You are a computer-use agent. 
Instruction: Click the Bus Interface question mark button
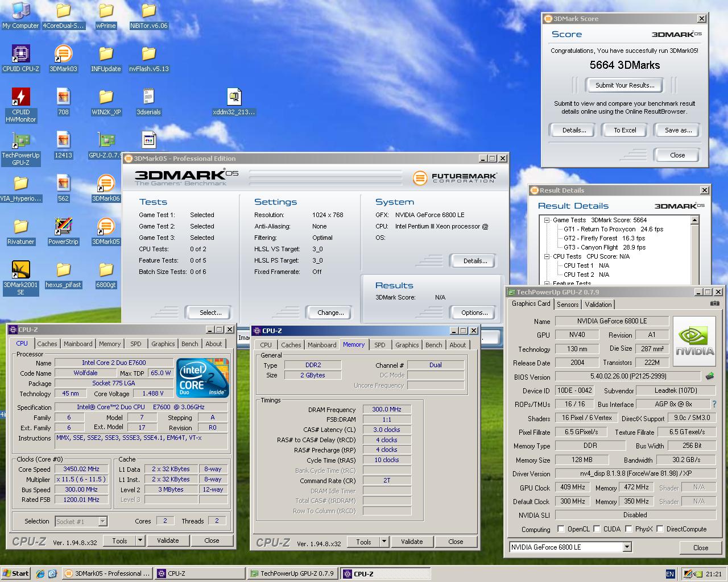click(x=715, y=404)
